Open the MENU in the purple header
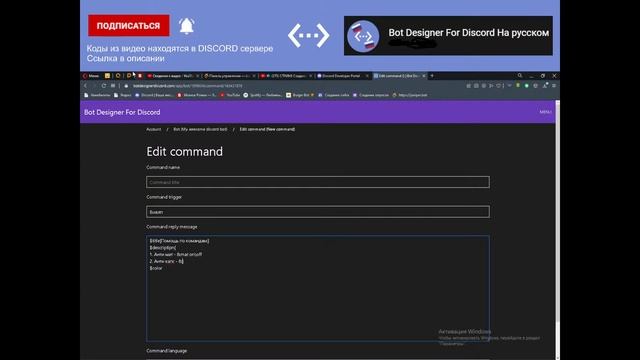 545,112
